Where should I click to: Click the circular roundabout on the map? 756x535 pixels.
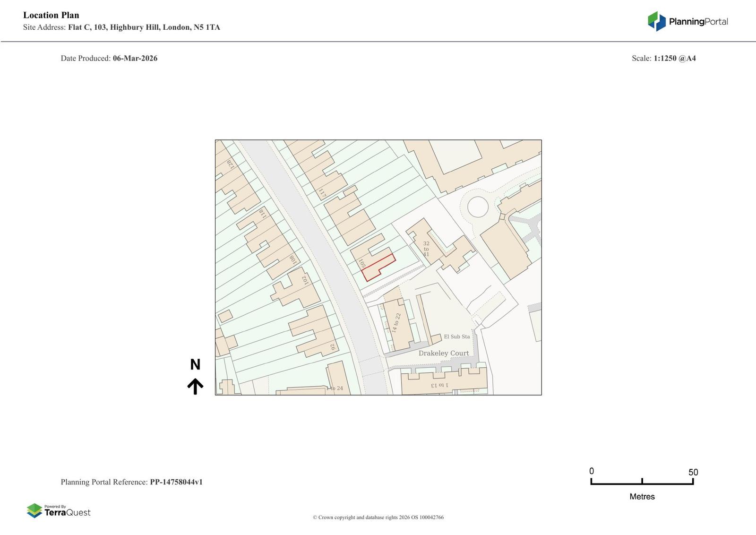(477, 207)
